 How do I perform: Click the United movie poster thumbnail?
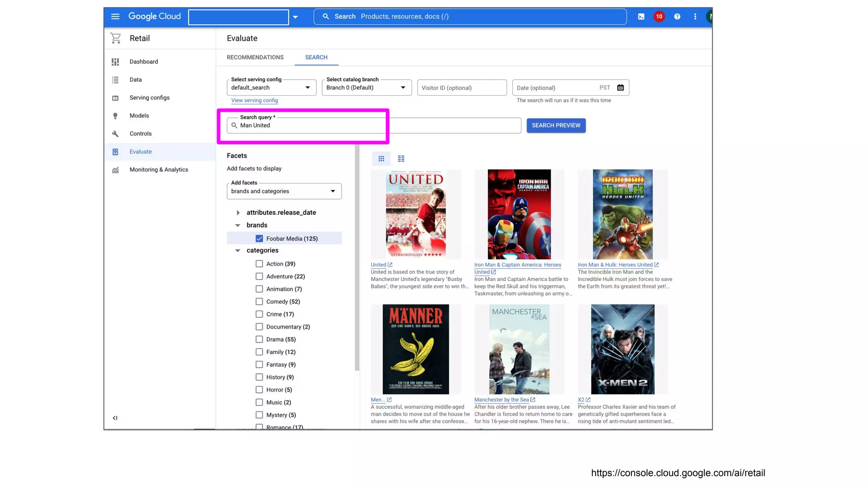tap(416, 214)
